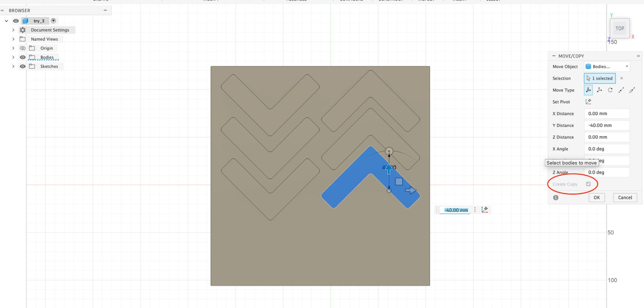Choose the Translate move type icon
This screenshot has width=644, height=308.
(599, 90)
